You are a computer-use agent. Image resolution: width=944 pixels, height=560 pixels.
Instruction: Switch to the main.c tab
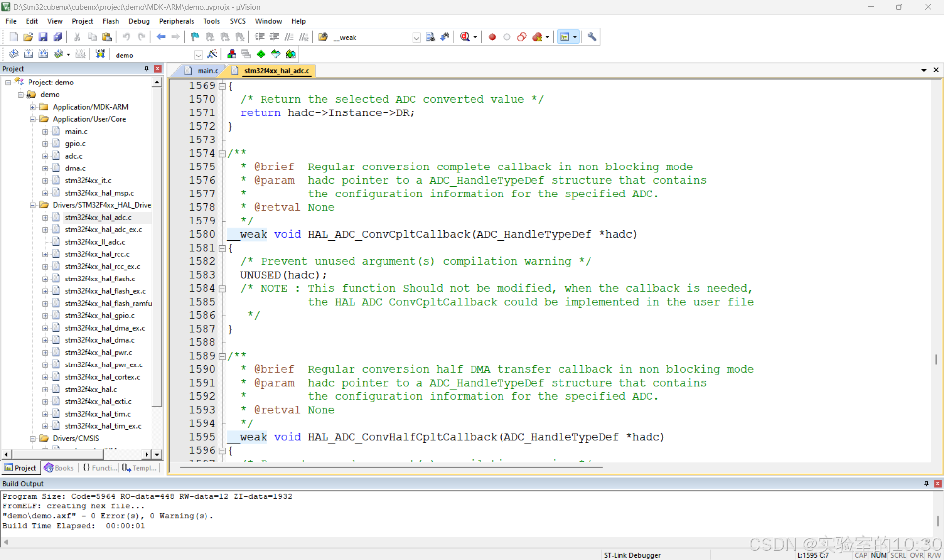(x=207, y=71)
